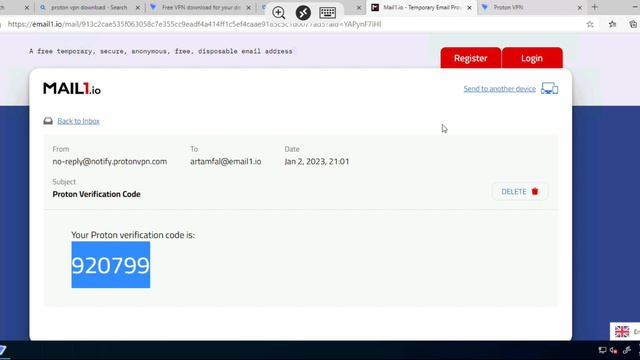The image size is (640, 360).
Task: Open a new browser tab
Action: (x=595, y=7)
